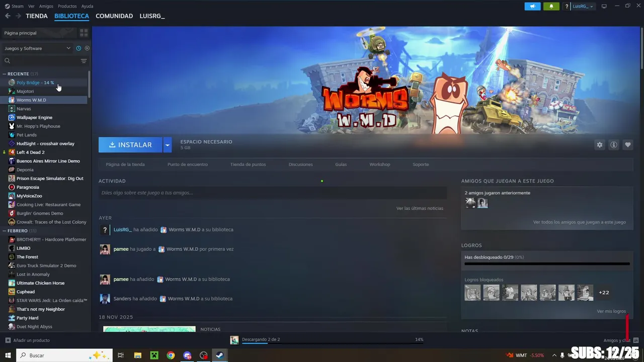Viewport: 644px width, 362px height.
Task: Open the Amigos y chat icon
Action: click(x=636, y=340)
